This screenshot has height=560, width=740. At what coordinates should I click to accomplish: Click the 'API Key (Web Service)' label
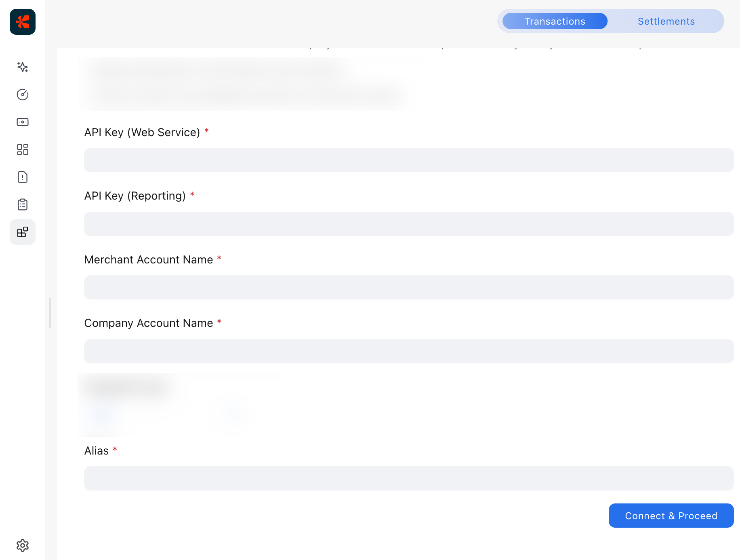coord(142,132)
